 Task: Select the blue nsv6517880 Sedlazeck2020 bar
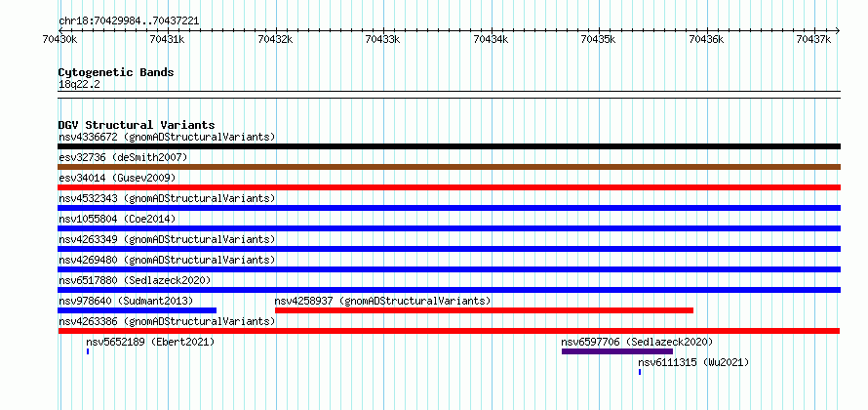pyautogui.click(x=449, y=290)
